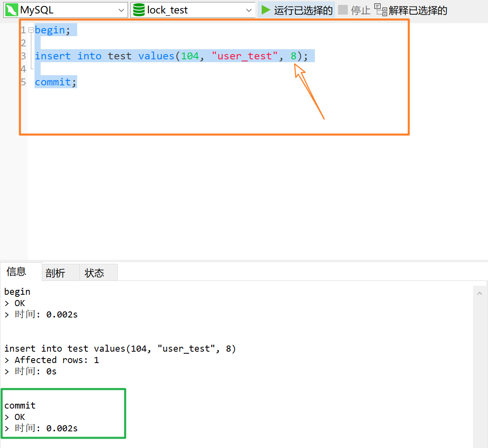Click the explain-plan tree icon
The height and width of the screenshot is (448, 488).
[381, 10]
